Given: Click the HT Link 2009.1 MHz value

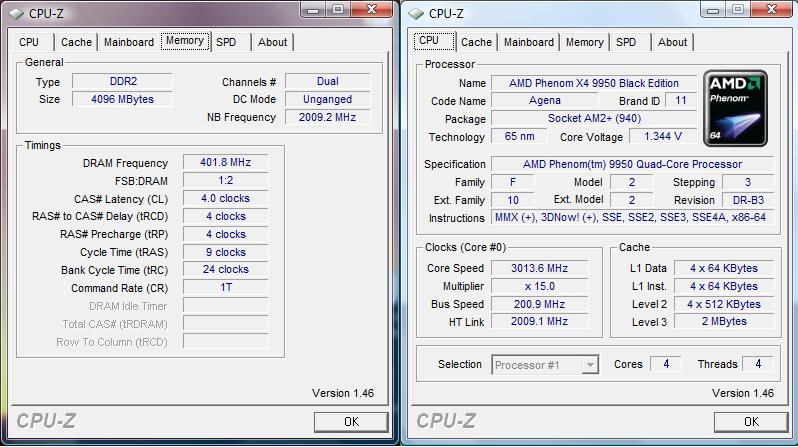Looking at the screenshot, I should [539, 321].
